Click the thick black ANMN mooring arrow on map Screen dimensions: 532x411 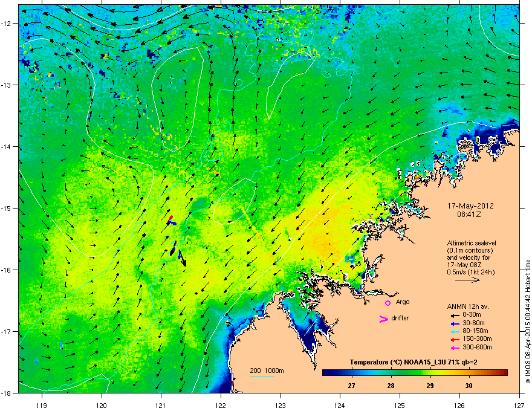coord(182,258)
